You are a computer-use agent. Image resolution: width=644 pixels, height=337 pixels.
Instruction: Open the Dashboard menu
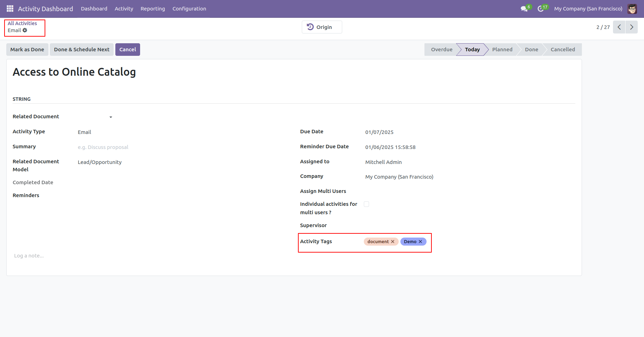click(94, 9)
